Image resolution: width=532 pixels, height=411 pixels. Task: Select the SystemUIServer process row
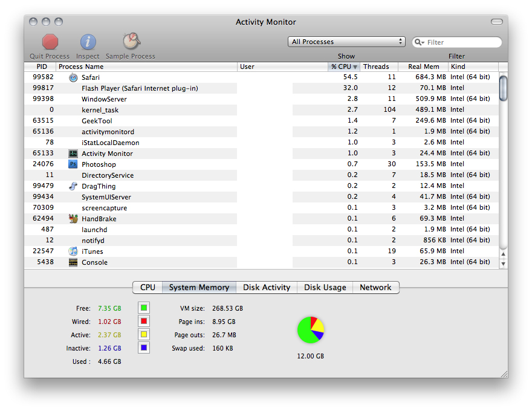(x=261, y=196)
